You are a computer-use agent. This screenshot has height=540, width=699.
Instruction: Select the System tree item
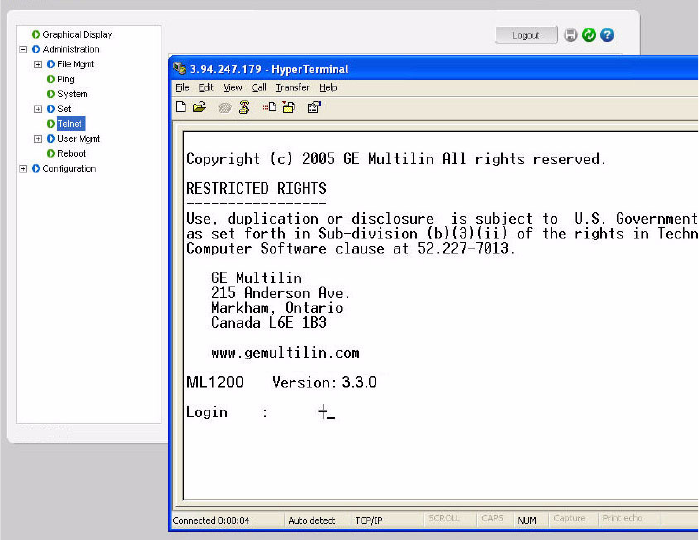coord(72,94)
